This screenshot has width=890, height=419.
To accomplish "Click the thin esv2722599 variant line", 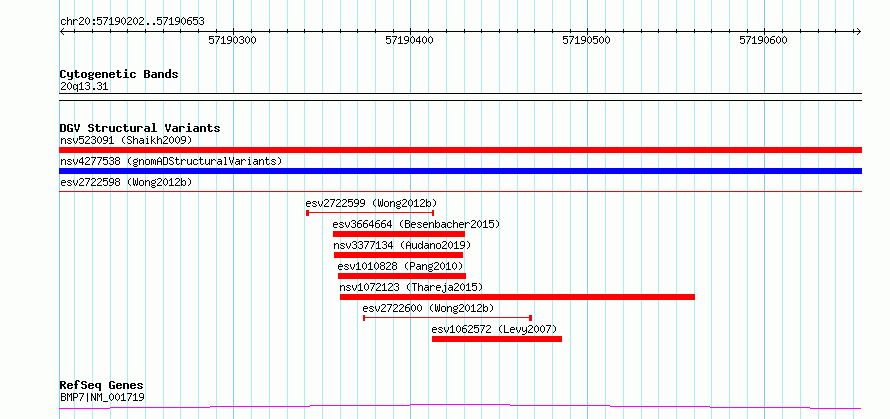I will point(370,213).
